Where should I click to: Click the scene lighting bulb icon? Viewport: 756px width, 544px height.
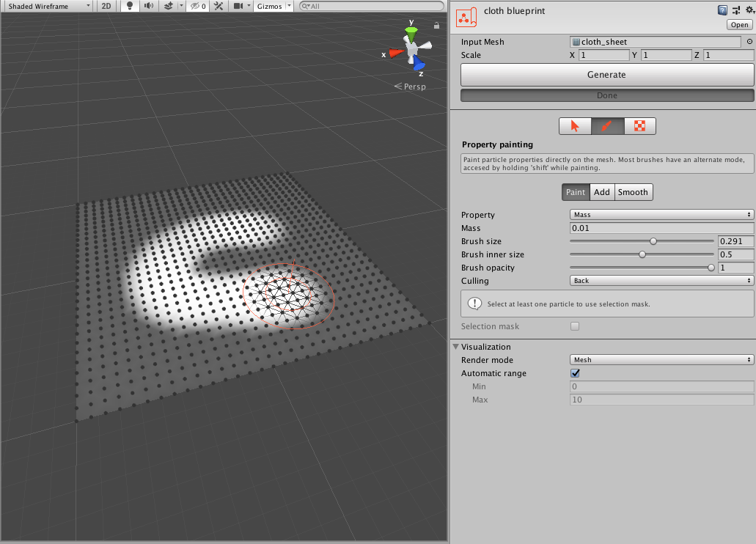coord(128,7)
